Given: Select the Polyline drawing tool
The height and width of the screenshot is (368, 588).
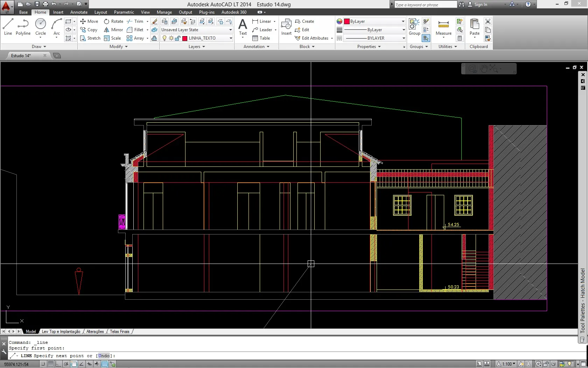Looking at the screenshot, I should coord(23,27).
